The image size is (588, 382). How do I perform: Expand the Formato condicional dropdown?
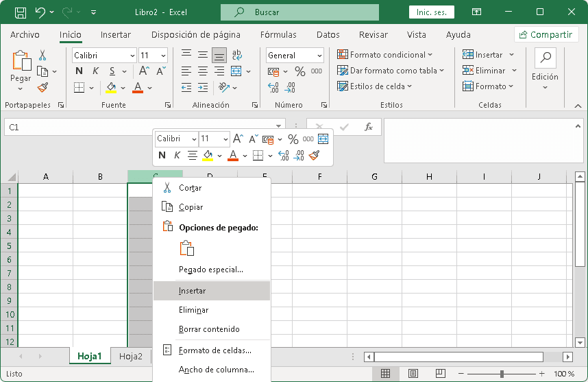tap(430, 55)
